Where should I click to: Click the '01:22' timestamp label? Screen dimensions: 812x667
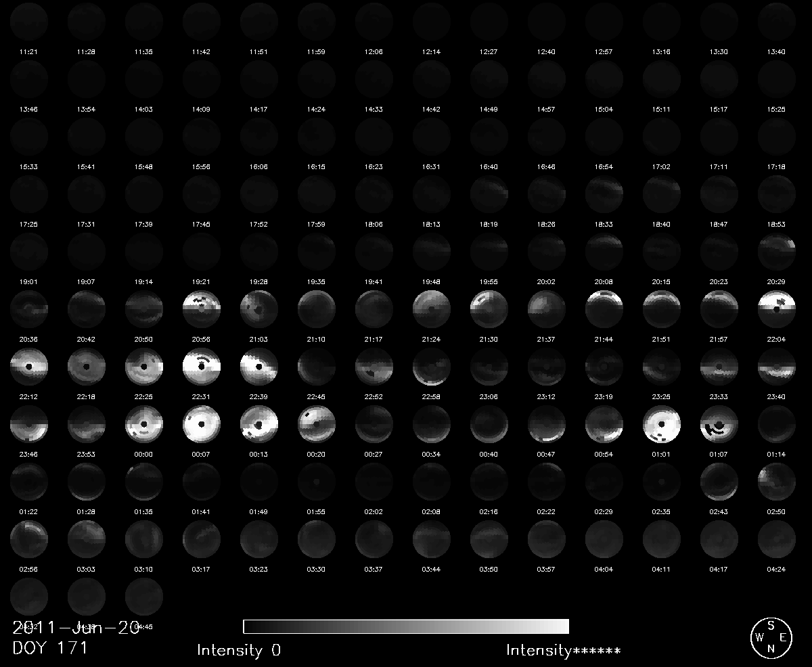pos(28,512)
